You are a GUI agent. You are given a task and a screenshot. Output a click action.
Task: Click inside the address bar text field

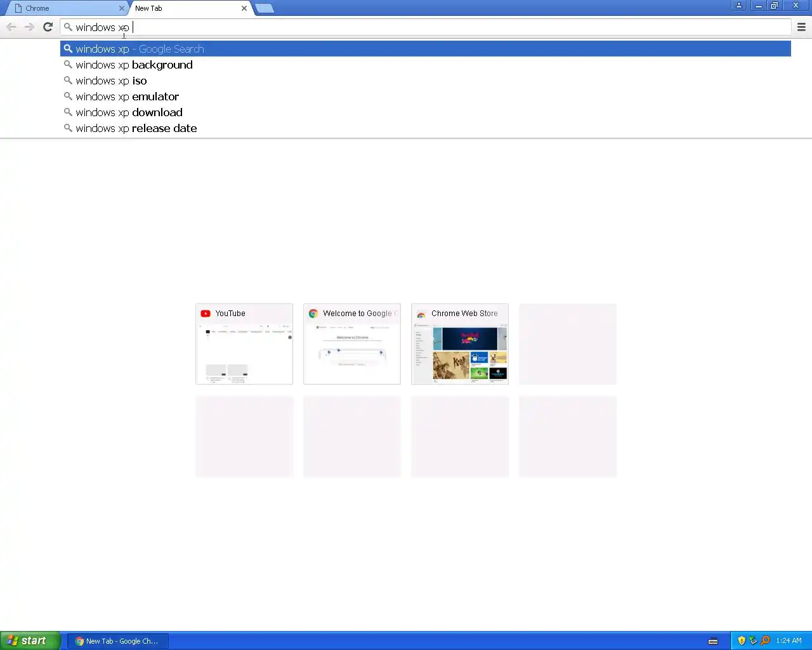426,27
